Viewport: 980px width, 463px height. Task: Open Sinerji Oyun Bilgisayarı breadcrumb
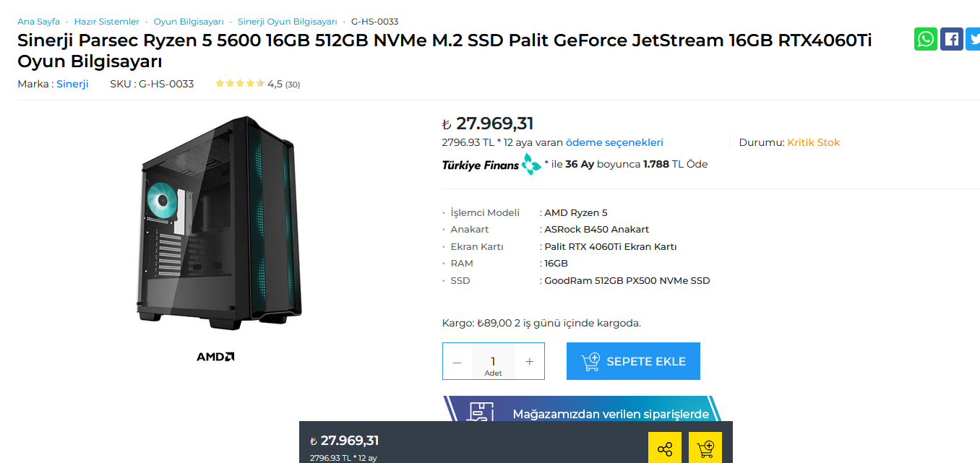(x=287, y=22)
